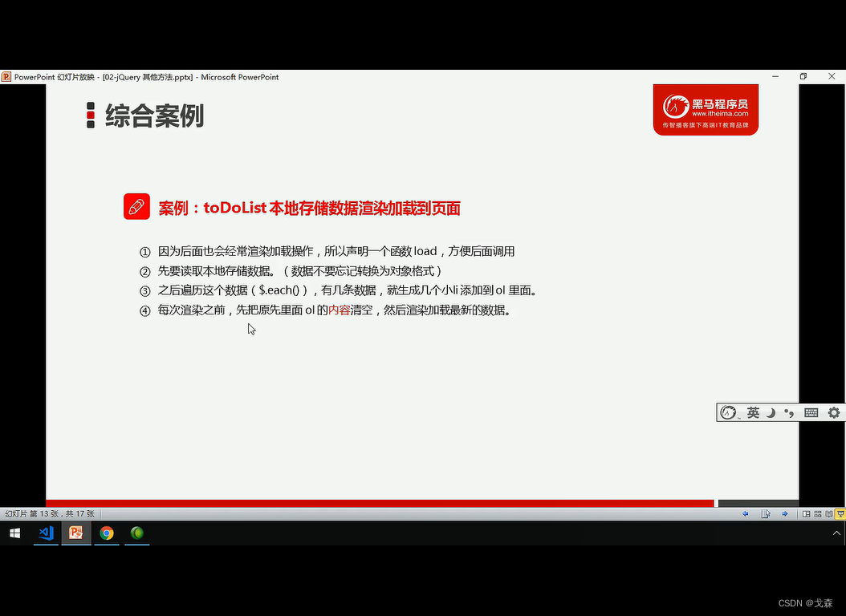Click step ① about declaring function load

tap(327, 251)
